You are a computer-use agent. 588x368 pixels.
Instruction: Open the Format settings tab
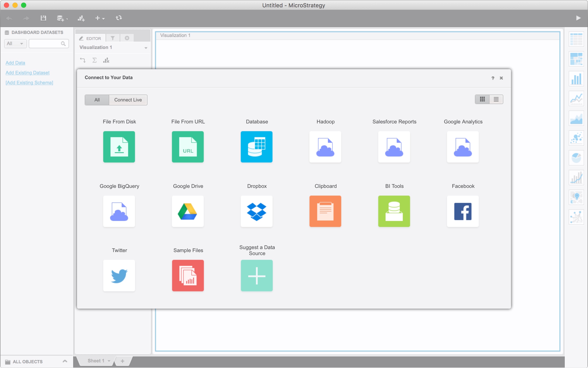click(127, 38)
